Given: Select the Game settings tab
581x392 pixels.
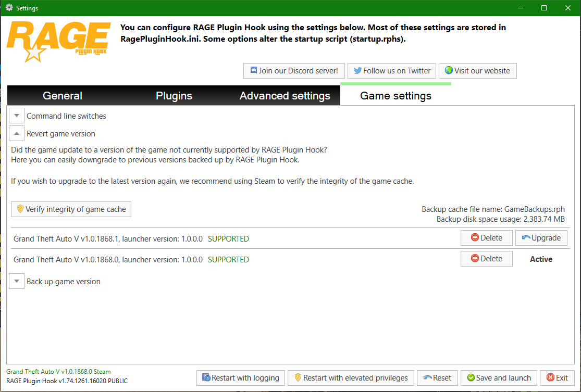Looking at the screenshot, I should click(395, 95).
